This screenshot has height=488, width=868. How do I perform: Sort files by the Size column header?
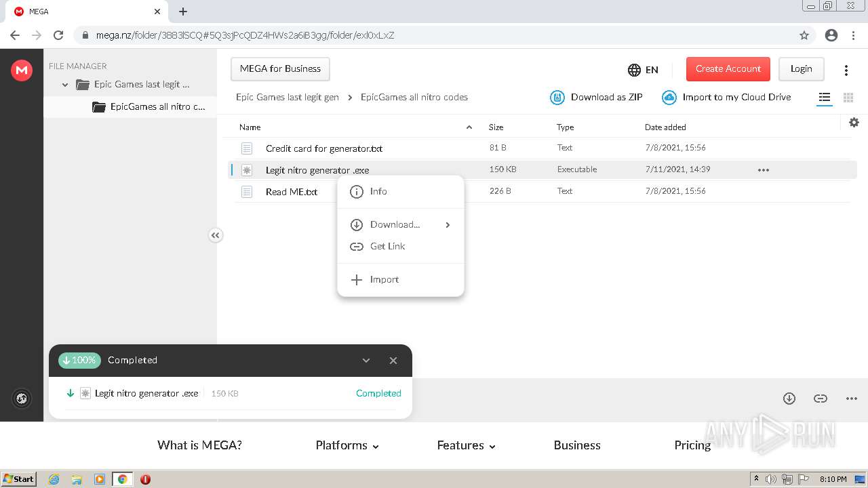[496, 127]
